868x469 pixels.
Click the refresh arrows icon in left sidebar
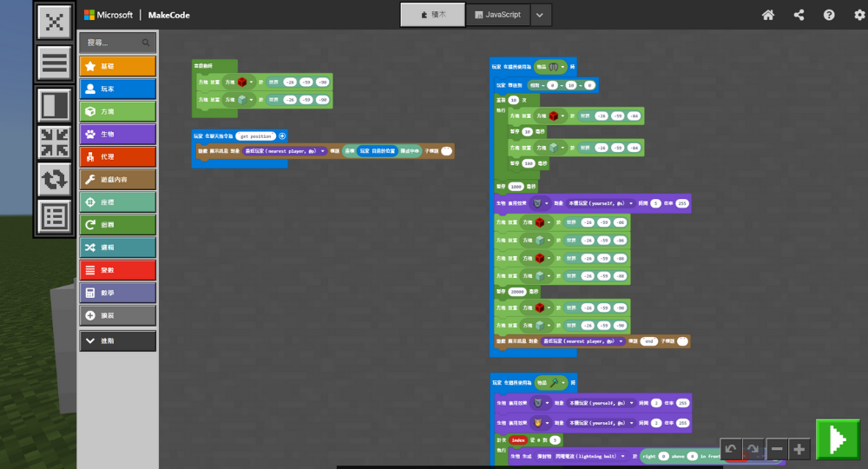[x=55, y=180]
